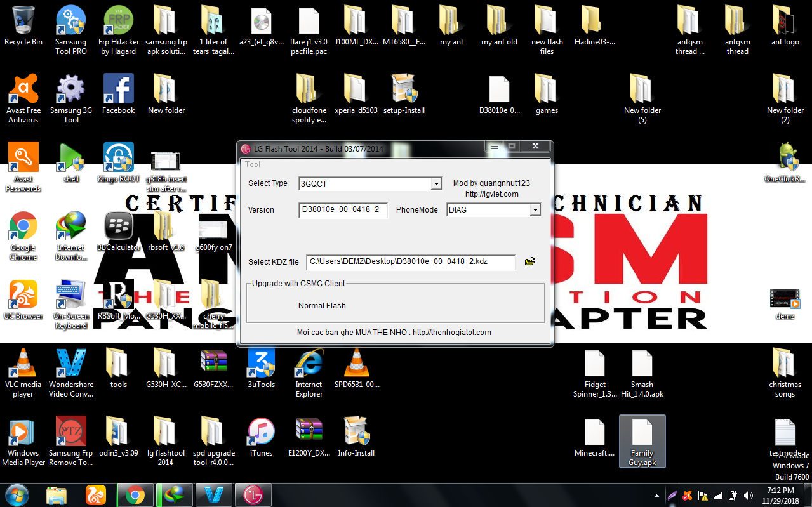The height and width of the screenshot is (507, 812).
Task: Select the Smash Hit_1.4.0.apk file
Action: pyautogui.click(x=642, y=372)
